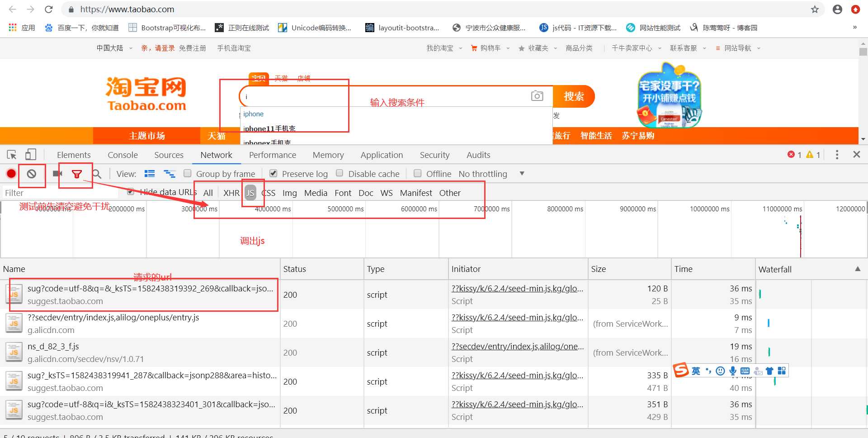Open network search magnifier icon
Viewport: 868px width, 438px height.
(x=97, y=174)
